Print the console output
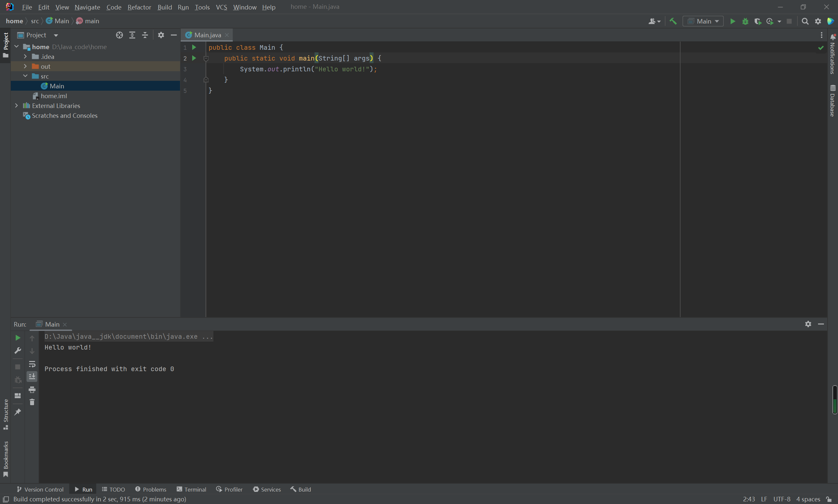The height and width of the screenshot is (504, 838). (x=32, y=389)
